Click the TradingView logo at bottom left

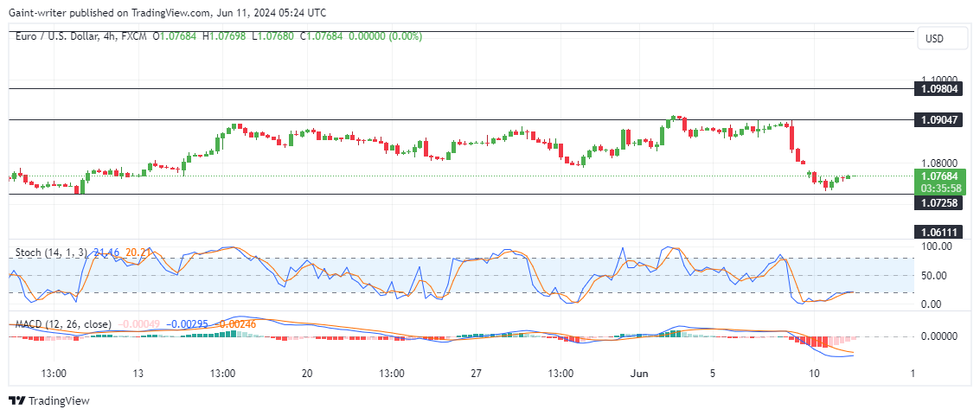[49, 401]
